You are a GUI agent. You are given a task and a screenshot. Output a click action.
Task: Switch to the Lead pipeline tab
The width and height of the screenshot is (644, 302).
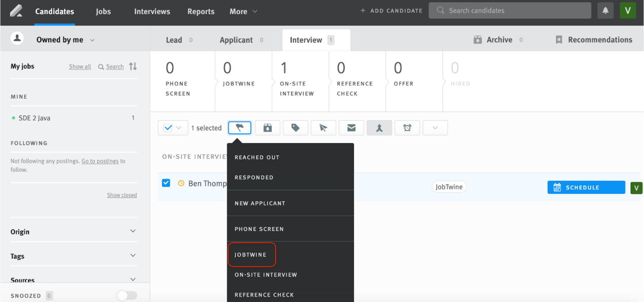tap(179, 40)
